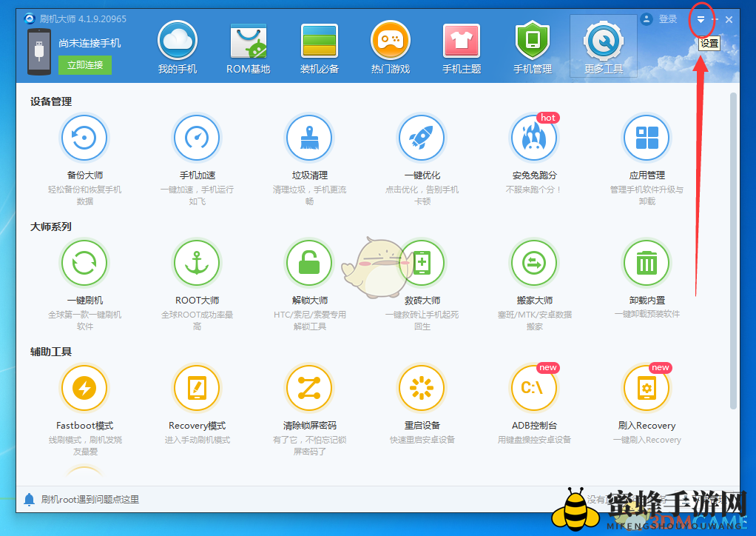
Task: Click 刷机root遇到问题点这里 link
Action: tap(90, 499)
